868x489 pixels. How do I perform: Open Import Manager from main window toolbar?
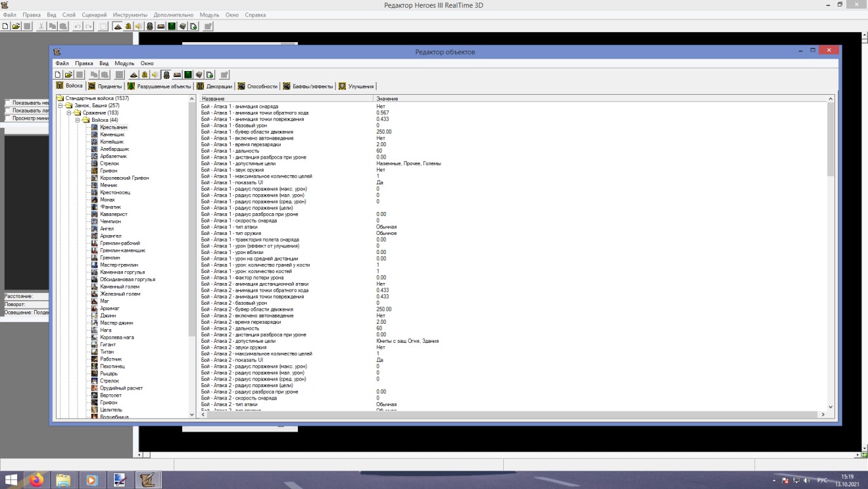[x=193, y=26]
